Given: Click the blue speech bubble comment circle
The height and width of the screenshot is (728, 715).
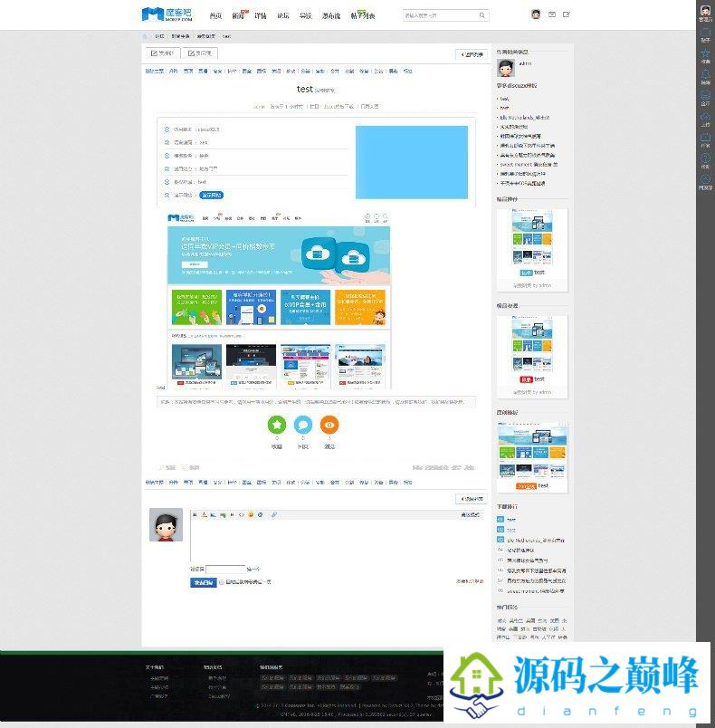Looking at the screenshot, I should pos(303,425).
